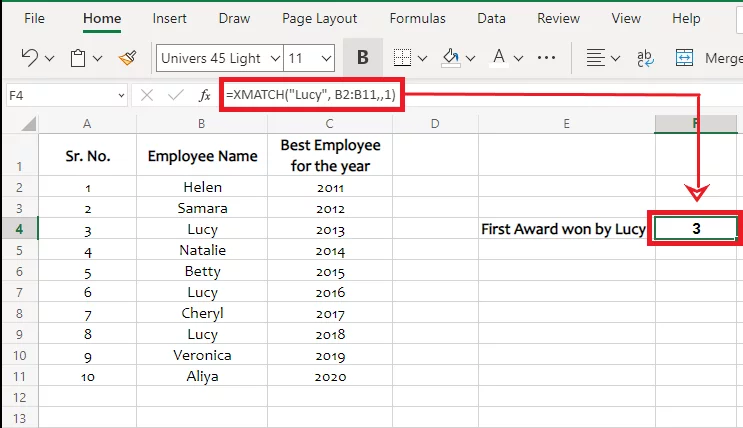
Task: Click the Fill Color paint bucket icon
Action: 451,58
